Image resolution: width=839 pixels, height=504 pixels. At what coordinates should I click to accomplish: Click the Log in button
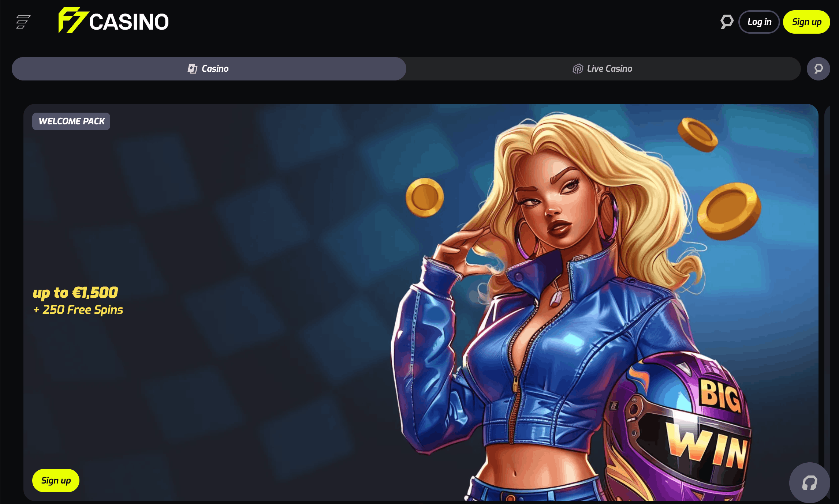point(759,22)
